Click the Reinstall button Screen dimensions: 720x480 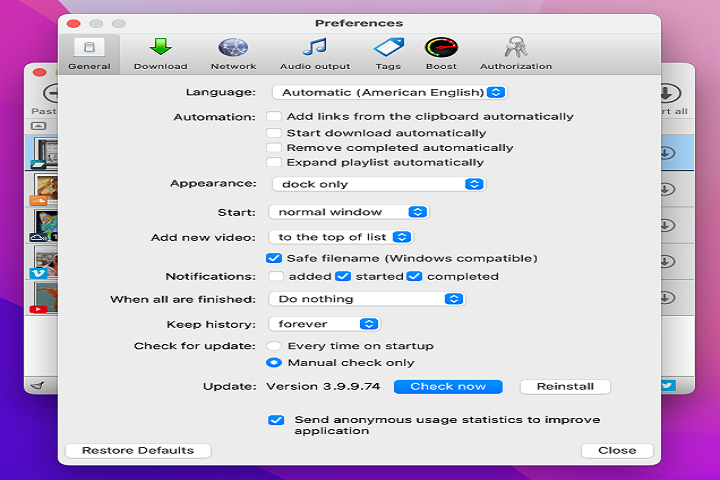(565, 387)
